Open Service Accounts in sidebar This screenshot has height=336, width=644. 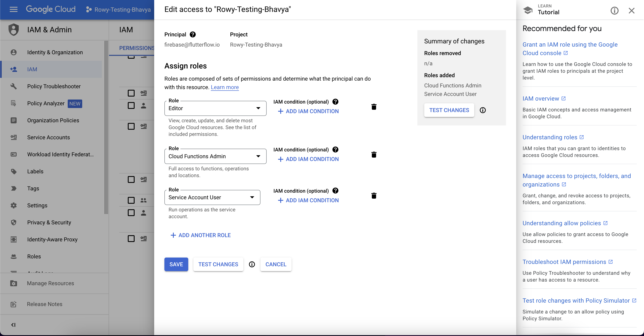pyautogui.click(x=49, y=137)
